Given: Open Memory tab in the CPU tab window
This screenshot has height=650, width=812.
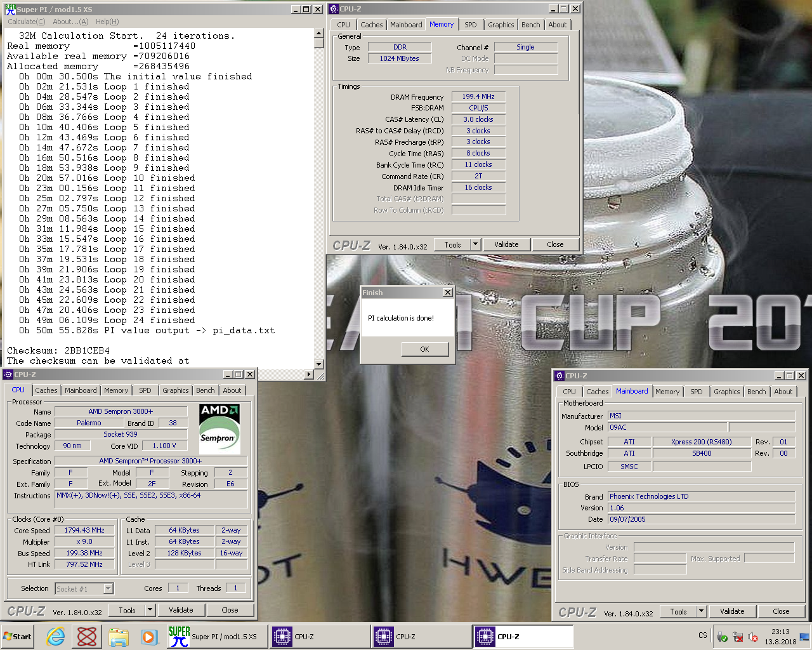Looking at the screenshot, I should click(x=116, y=390).
